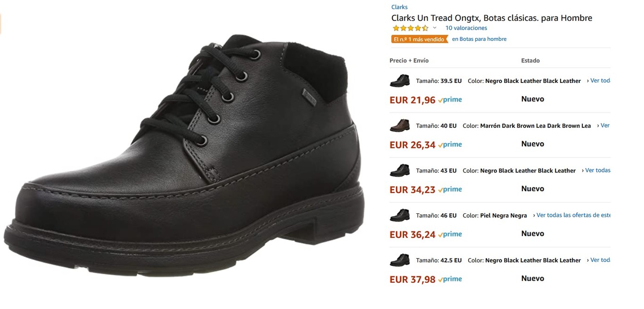Viewport: 644px width, 309px height.
Task: Expand all offers for the 43 EU boot
Action: [x=597, y=171]
